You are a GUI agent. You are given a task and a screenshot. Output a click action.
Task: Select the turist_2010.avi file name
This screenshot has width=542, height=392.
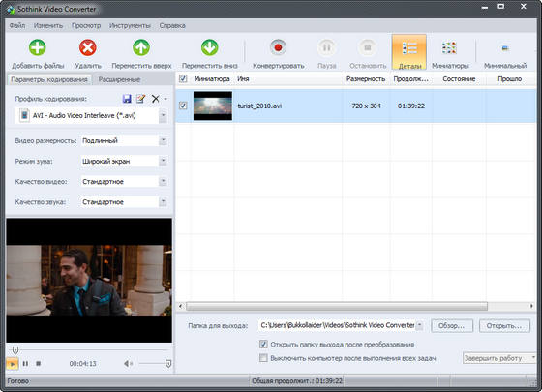click(x=259, y=106)
